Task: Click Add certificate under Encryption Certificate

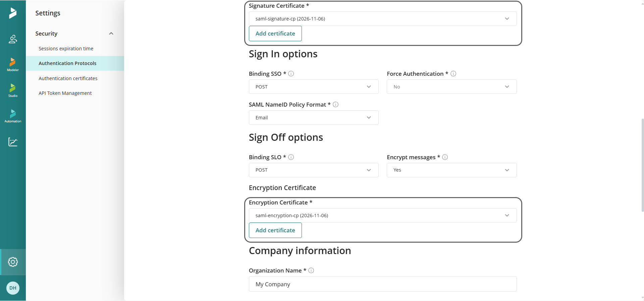Action: [x=275, y=230]
